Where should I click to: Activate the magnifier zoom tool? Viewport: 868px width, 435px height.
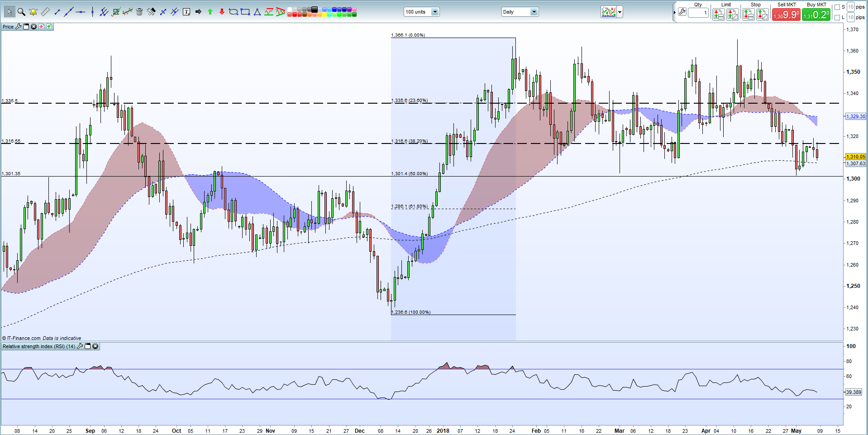[21, 12]
